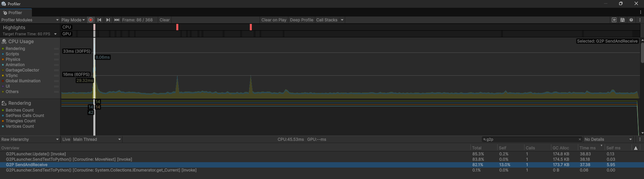
Task: Toggle the Live button
Action: (66, 139)
